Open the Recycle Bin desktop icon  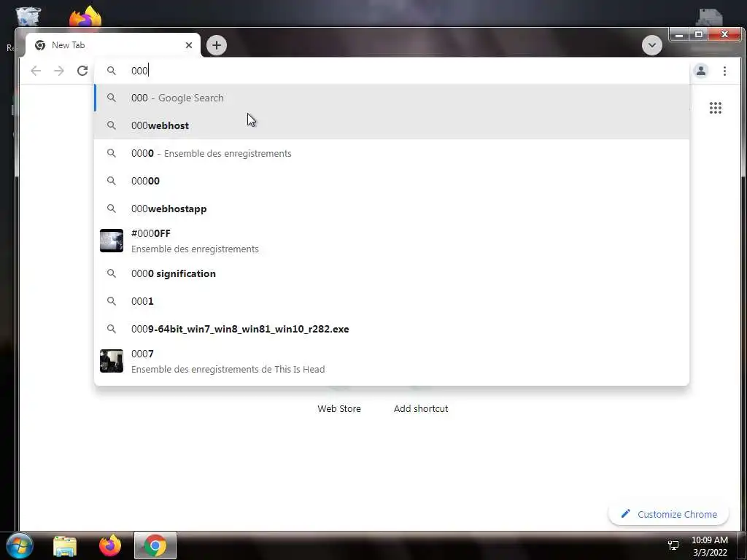tap(28, 17)
